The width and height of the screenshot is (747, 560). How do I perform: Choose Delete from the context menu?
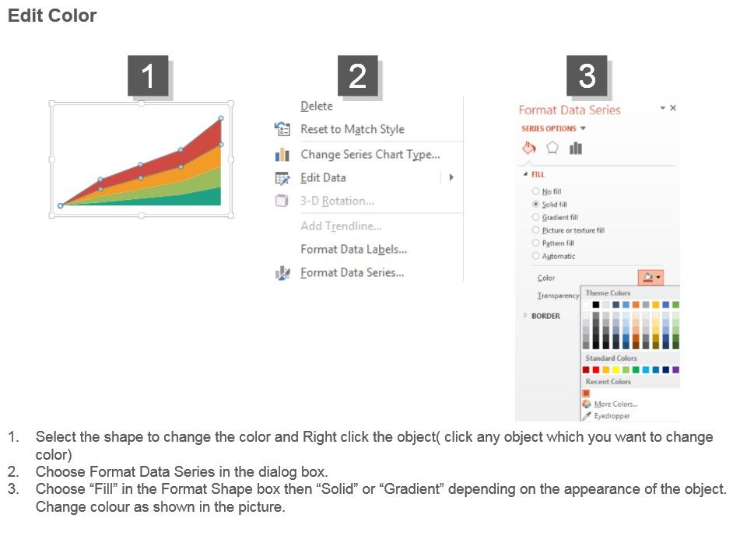(317, 107)
